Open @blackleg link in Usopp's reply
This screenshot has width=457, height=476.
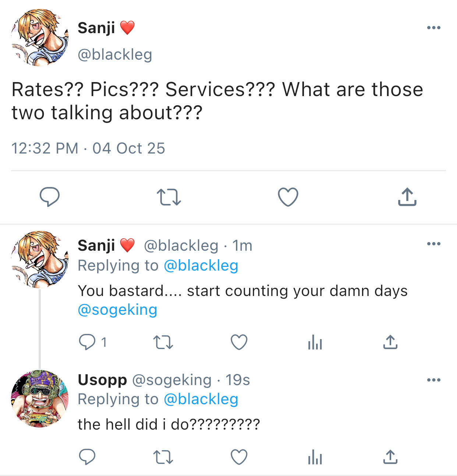click(x=201, y=399)
